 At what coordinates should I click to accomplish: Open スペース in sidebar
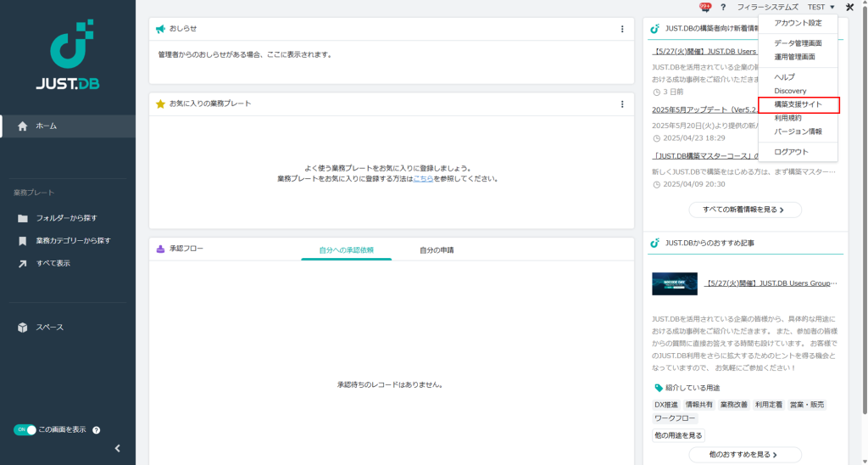[68, 328]
